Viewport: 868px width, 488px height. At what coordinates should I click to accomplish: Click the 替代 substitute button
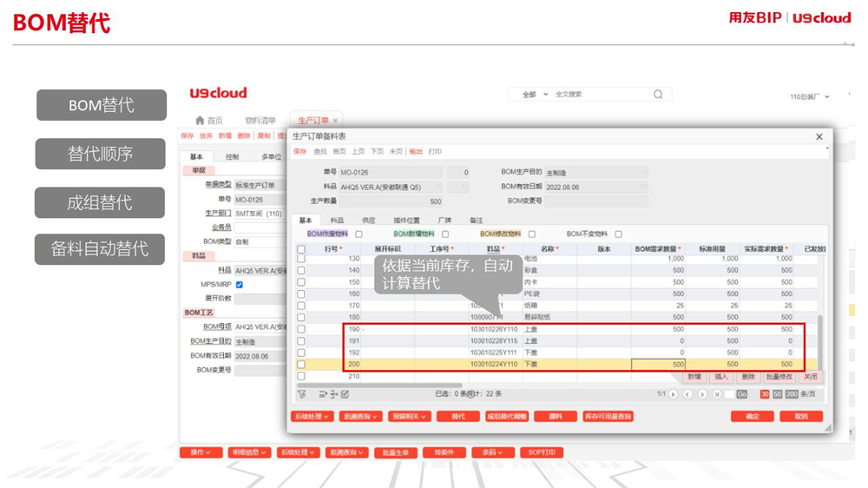tap(457, 417)
